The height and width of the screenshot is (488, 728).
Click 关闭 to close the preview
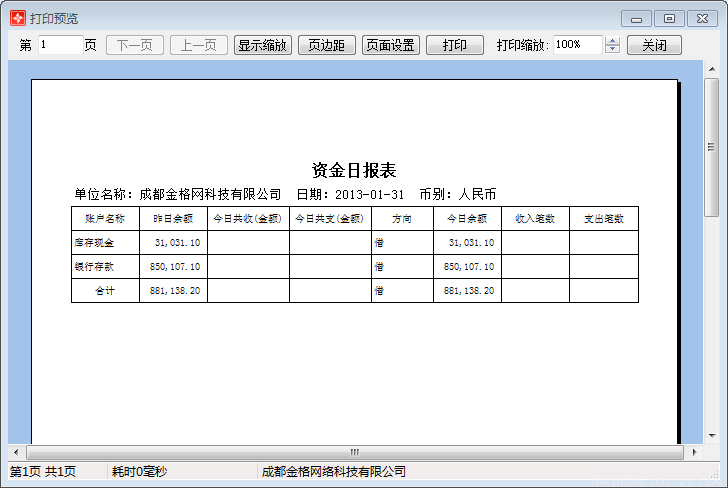tap(654, 45)
